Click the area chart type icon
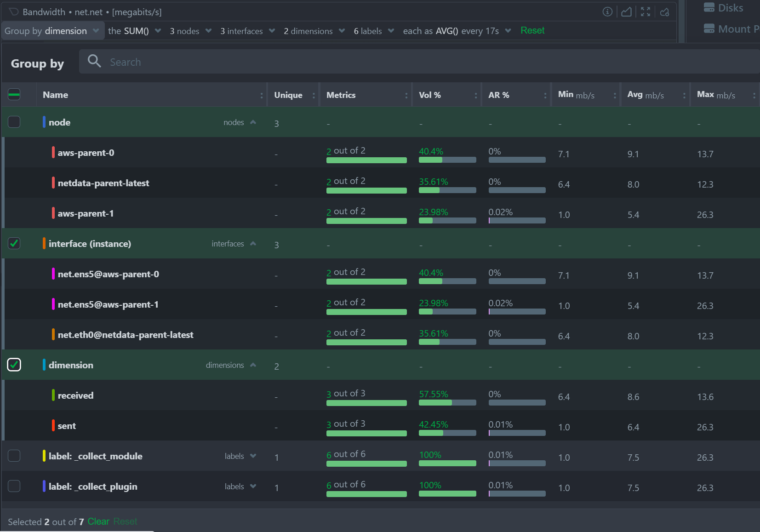Image resolution: width=760 pixels, height=532 pixels. (x=626, y=12)
